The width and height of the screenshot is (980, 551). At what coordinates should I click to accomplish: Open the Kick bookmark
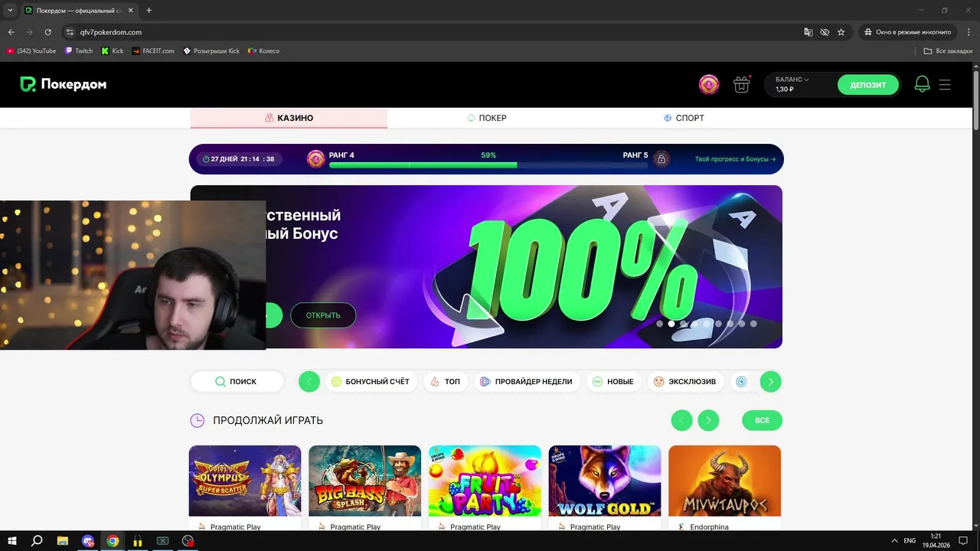[x=113, y=51]
